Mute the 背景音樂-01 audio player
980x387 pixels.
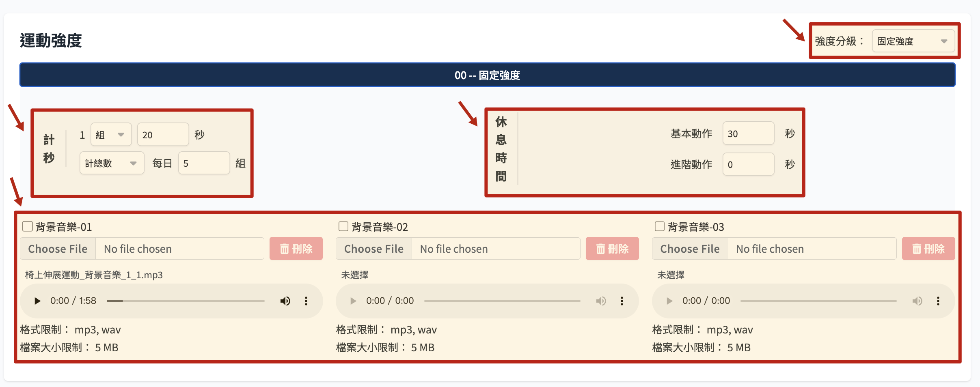(285, 301)
